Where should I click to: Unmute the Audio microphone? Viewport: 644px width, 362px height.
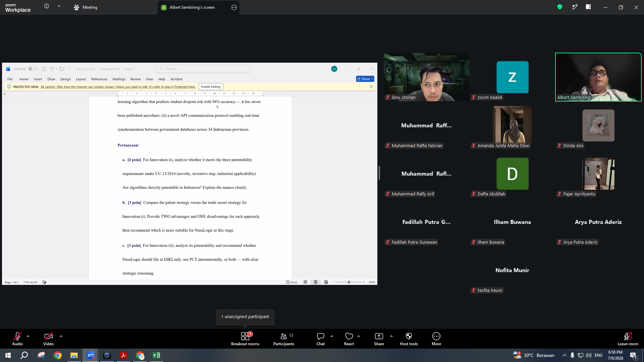[x=17, y=339]
